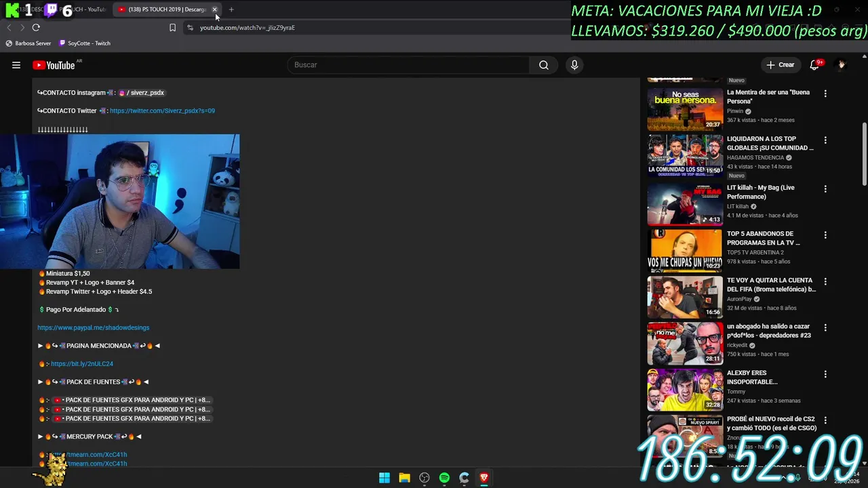Open 'La Mentira de ser una Buena Persona' thumbnail
Screen dimensions: 868x488
click(685, 109)
